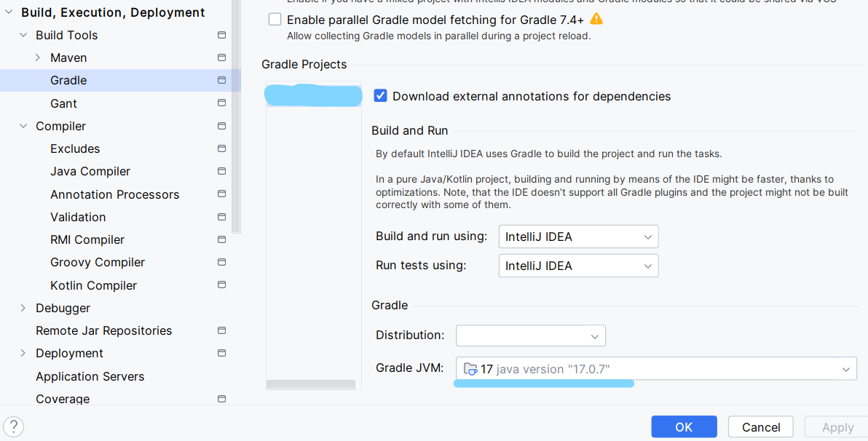The height and width of the screenshot is (441, 868).
Task: Uncheck Download external annotations for dependencies
Action: pos(380,96)
